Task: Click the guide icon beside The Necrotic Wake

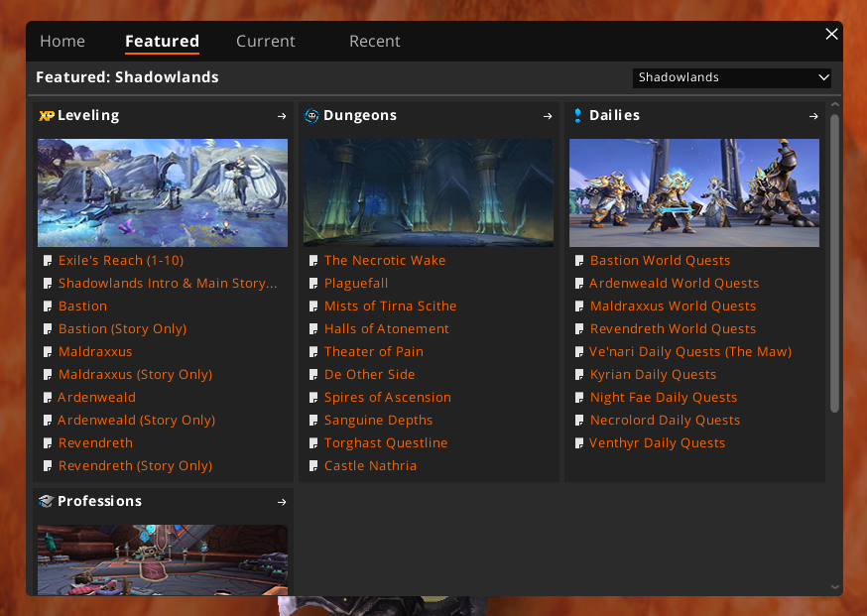Action: 313,261
